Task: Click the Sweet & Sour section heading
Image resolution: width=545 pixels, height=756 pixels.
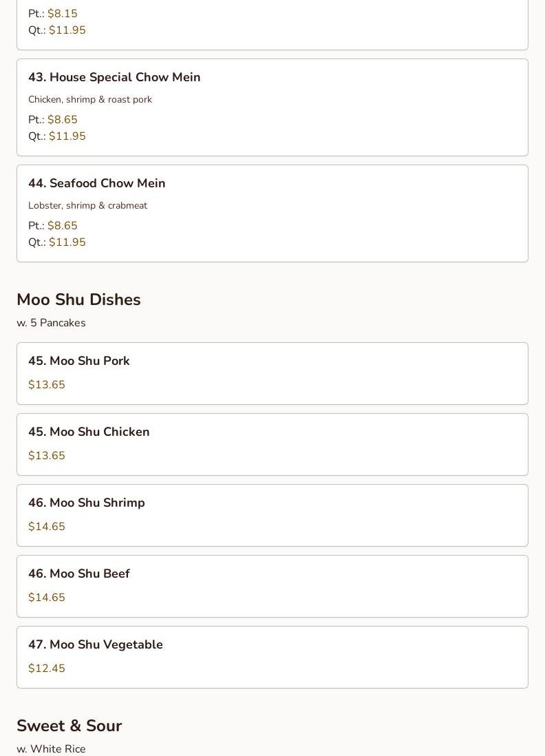Action: [70, 726]
